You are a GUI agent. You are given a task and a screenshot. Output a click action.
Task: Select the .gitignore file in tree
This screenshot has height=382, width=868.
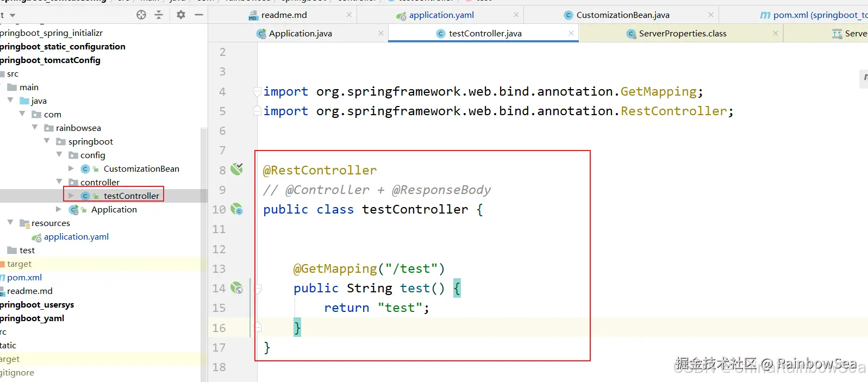17,372
